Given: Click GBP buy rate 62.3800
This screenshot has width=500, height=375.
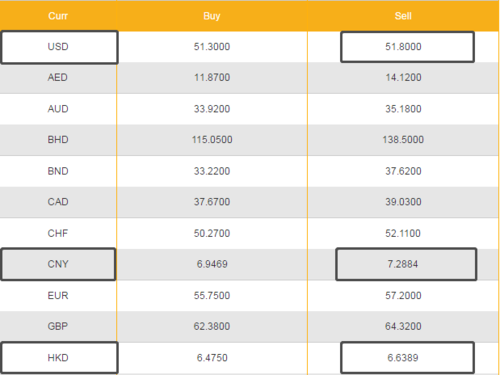Looking at the screenshot, I should (x=212, y=326).
